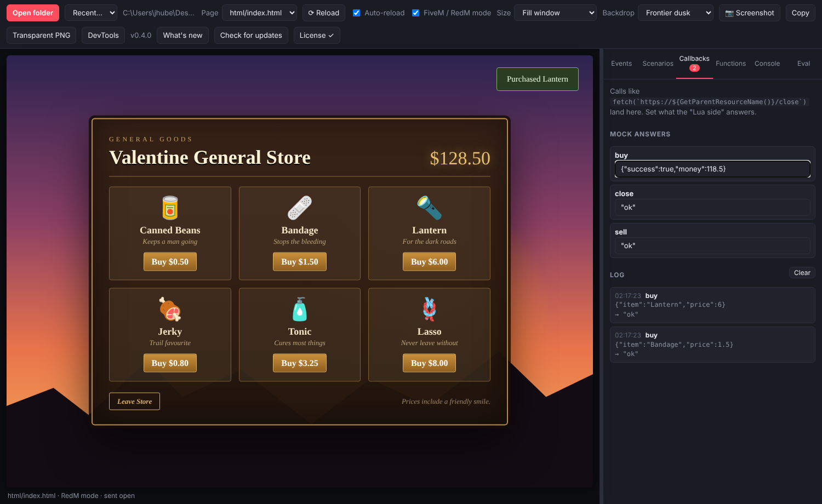Viewport: 822px width, 504px height.
Task: Open the Functions tab
Action: [730, 64]
